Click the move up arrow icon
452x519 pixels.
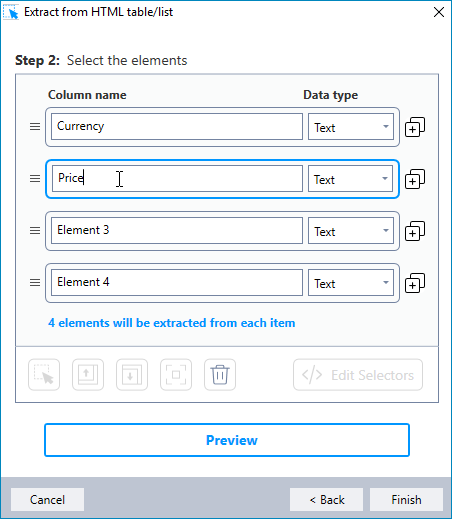click(x=88, y=375)
